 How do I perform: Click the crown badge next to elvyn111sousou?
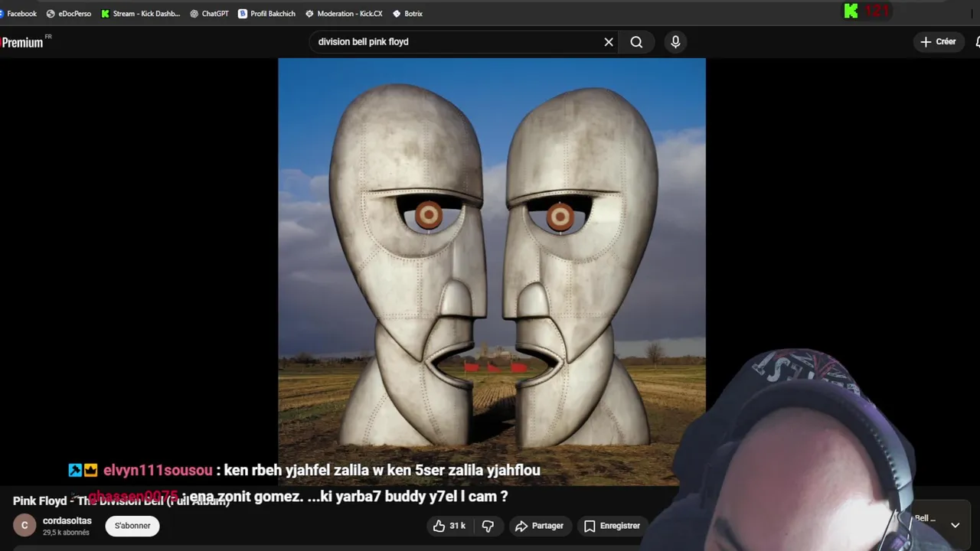90,471
